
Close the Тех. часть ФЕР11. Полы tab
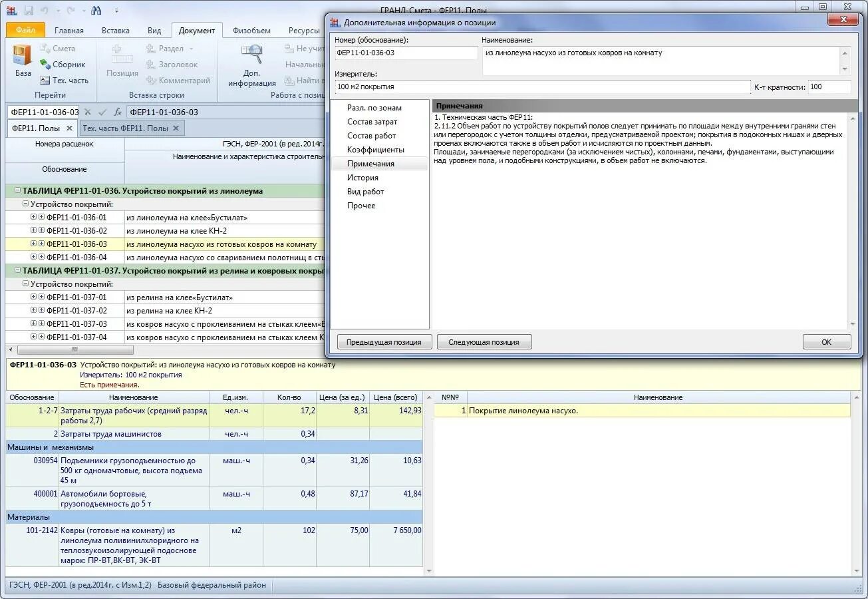tap(176, 128)
